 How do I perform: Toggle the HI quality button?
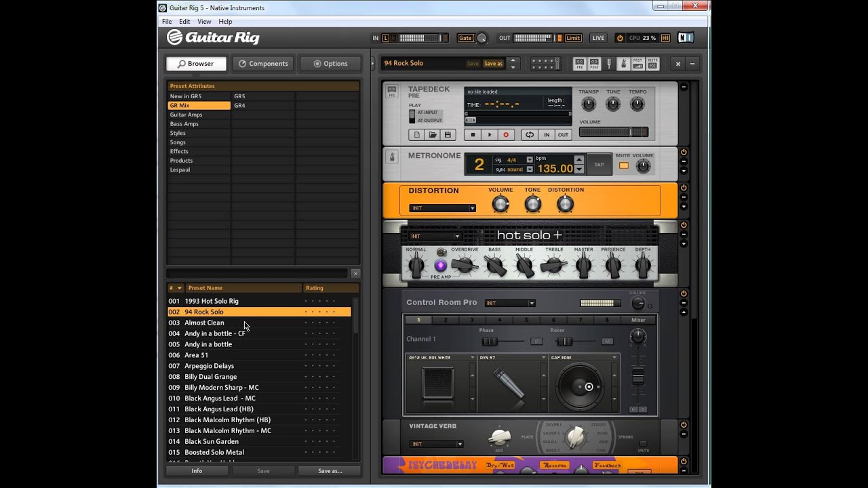click(665, 38)
